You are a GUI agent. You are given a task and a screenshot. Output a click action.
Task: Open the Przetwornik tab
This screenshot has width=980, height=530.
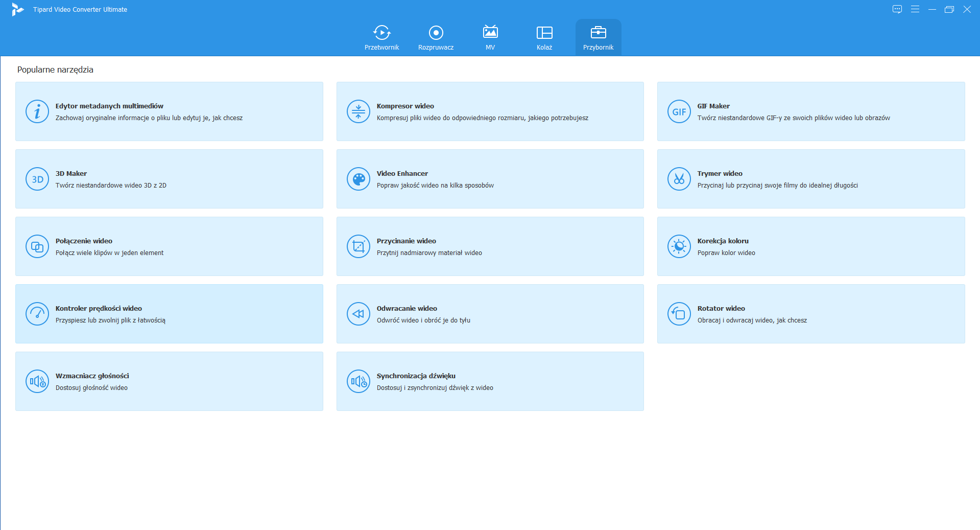(x=381, y=37)
